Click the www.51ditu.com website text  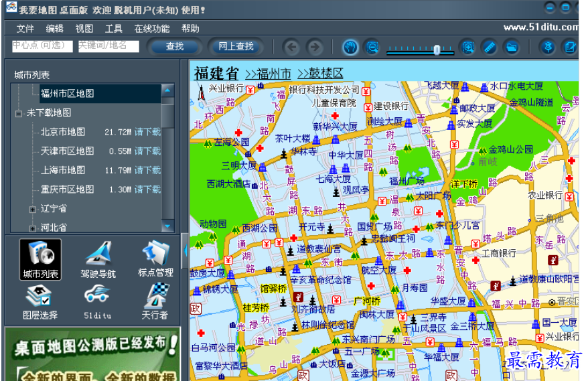point(540,27)
